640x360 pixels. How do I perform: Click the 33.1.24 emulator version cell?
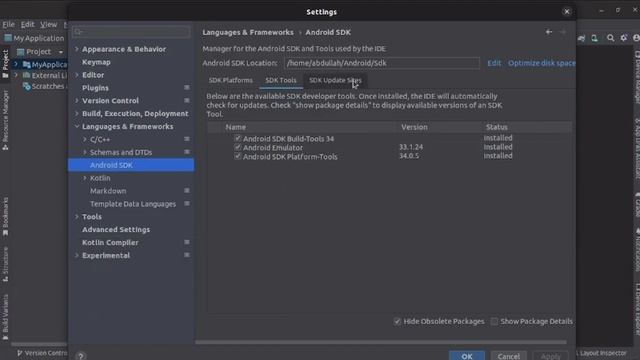(x=411, y=147)
